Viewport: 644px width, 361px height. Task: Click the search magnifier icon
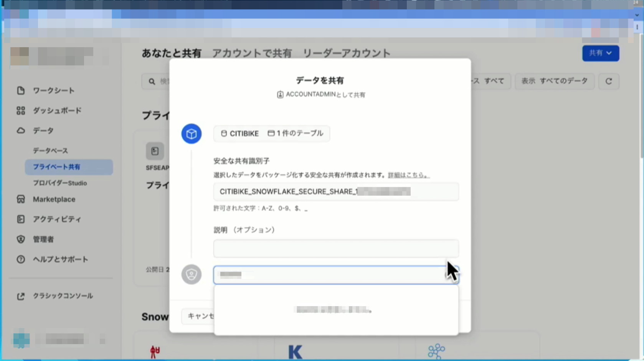[152, 81]
